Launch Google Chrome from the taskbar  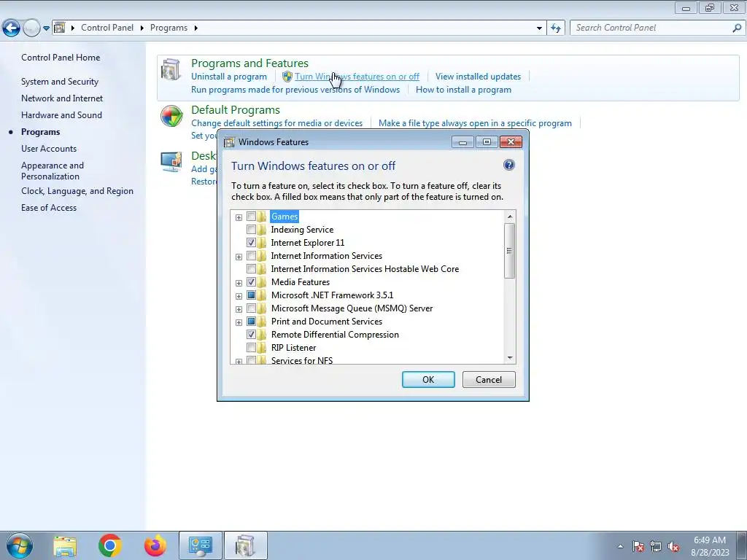[110, 545]
